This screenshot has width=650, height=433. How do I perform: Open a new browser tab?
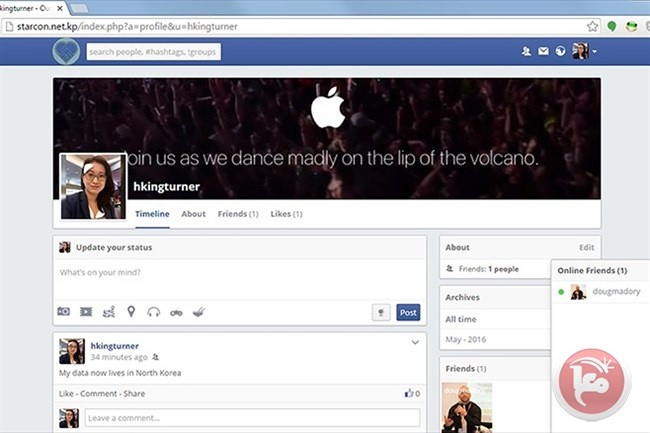click(x=80, y=8)
